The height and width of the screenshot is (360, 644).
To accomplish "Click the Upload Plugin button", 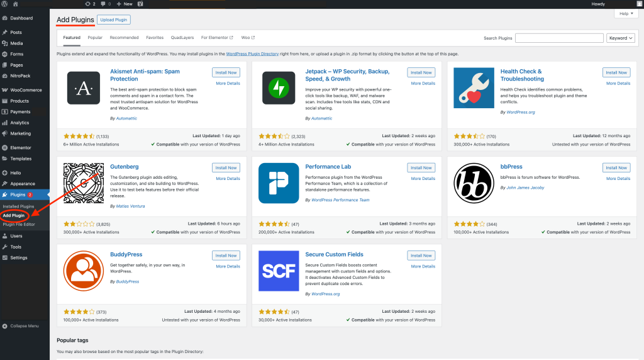I will point(114,20).
